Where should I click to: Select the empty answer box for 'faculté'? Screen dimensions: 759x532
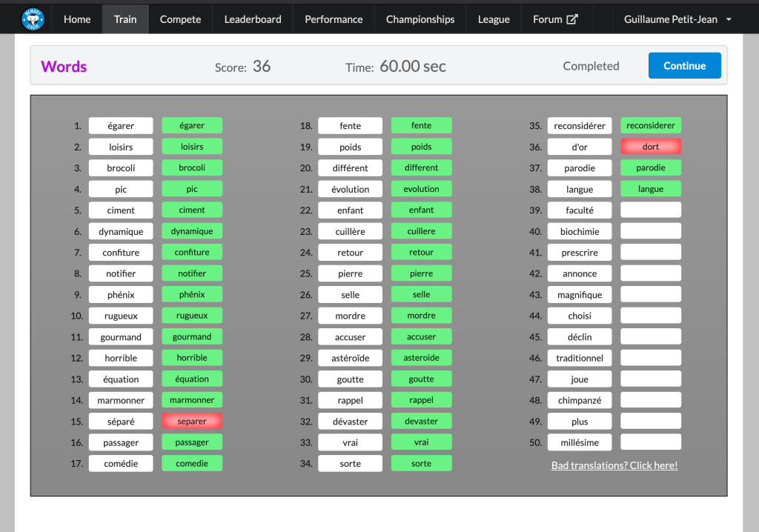pyautogui.click(x=650, y=210)
